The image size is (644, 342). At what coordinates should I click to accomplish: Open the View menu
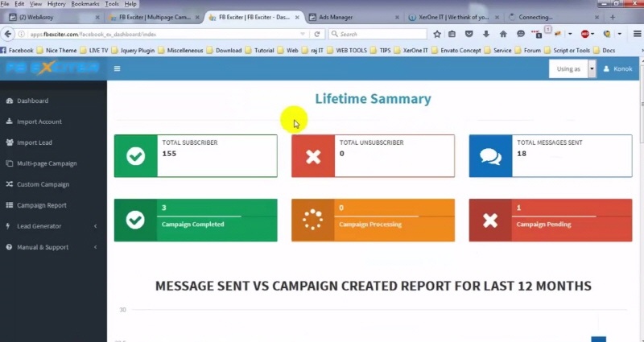35,4
